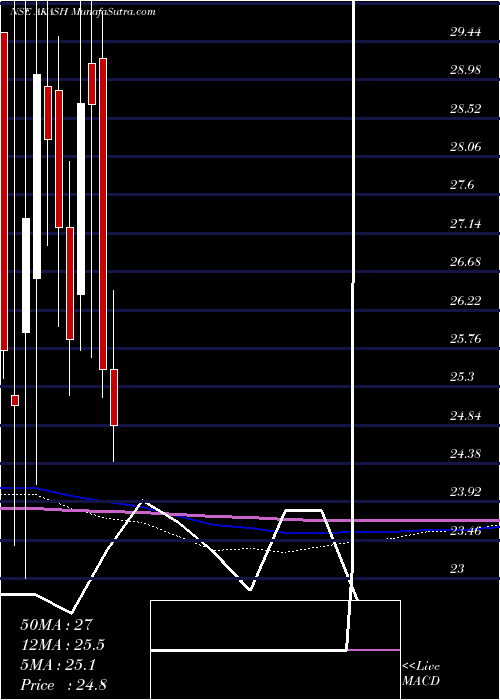Click the Price : 24.8 readout
The image size is (500, 700).
pyautogui.click(x=63, y=685)
